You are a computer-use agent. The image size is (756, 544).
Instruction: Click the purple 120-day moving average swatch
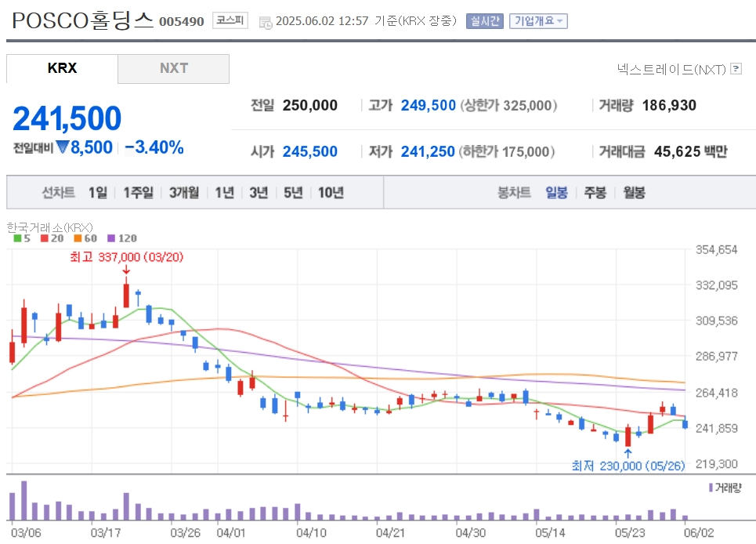point(111,238)
